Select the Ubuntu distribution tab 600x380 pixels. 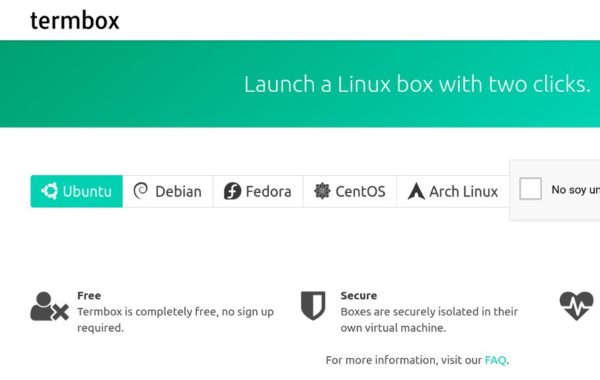(77, 191)
